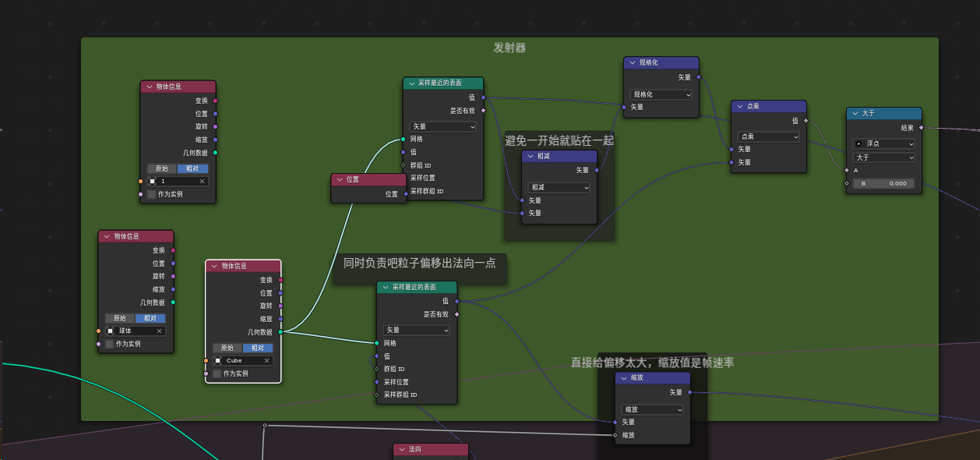Open the 规格化 operation dropdown
The height and width of the screenshot is (460, 980).
click(661, 94)
